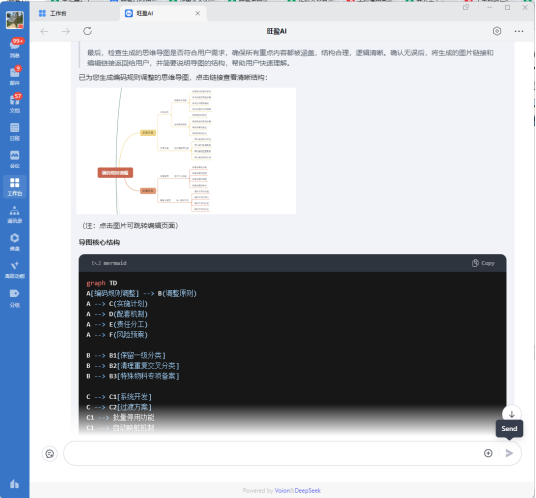Open the calendar icon in sidebar

15,132
